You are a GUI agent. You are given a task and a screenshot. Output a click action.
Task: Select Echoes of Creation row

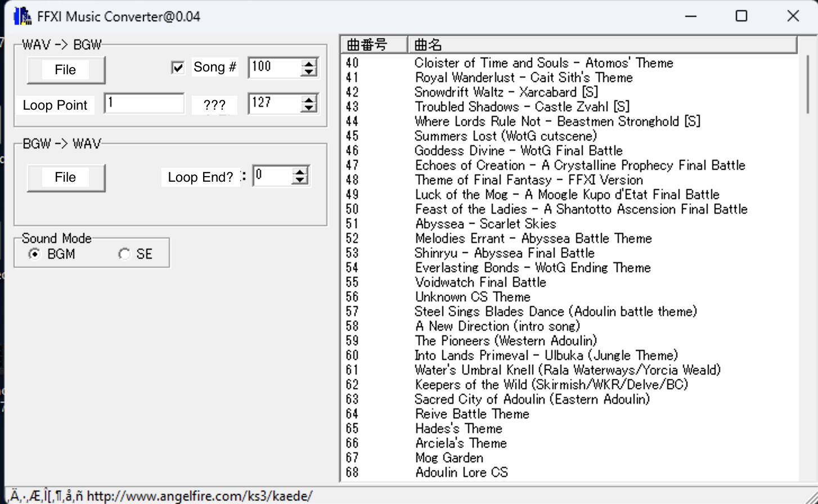(570, 165)
